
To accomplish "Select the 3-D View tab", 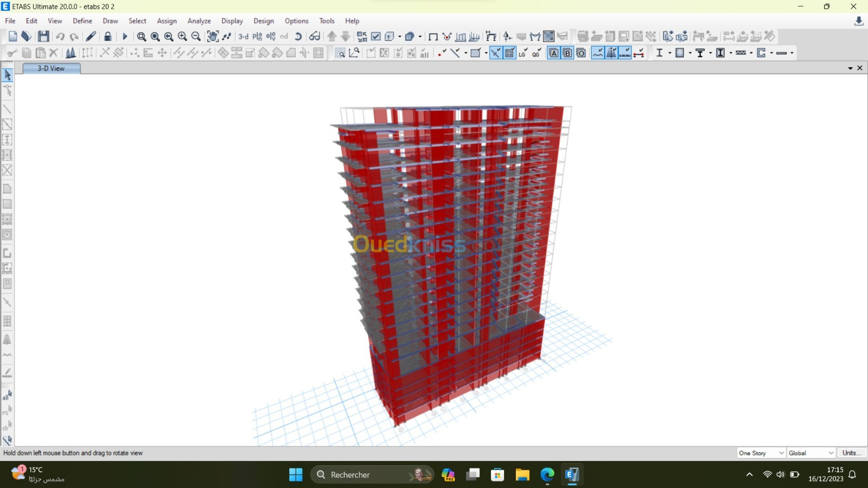I will click(x=51, y=68).
